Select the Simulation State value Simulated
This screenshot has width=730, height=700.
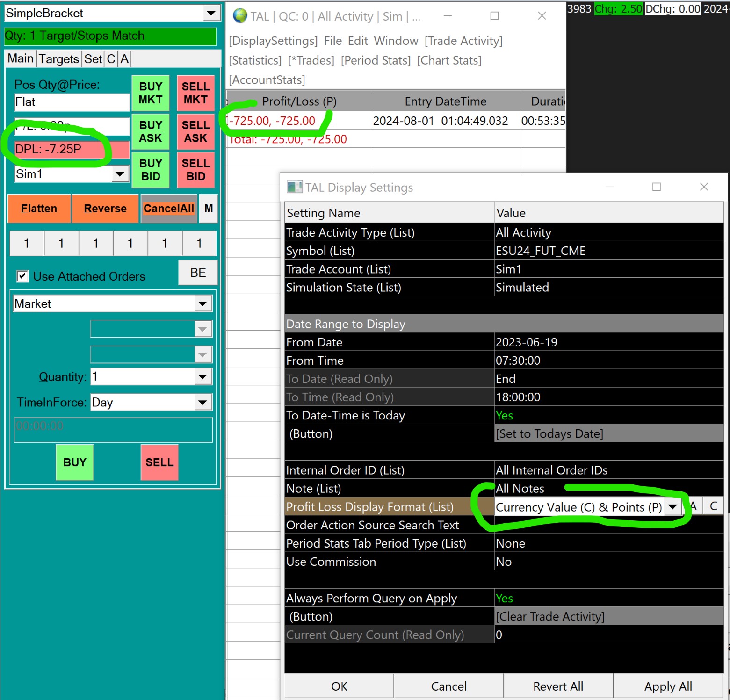pos(609,288)
